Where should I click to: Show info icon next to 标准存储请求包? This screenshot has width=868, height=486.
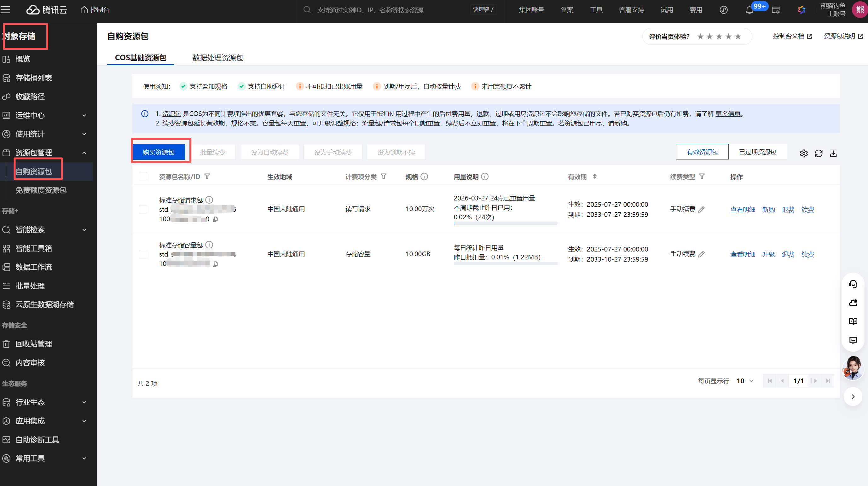pos(209,200)
